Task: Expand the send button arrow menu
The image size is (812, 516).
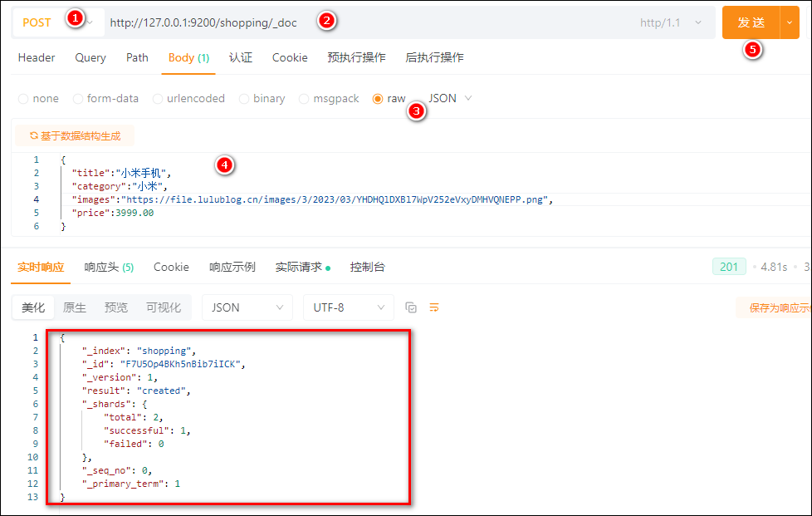Action: (790, 22)
